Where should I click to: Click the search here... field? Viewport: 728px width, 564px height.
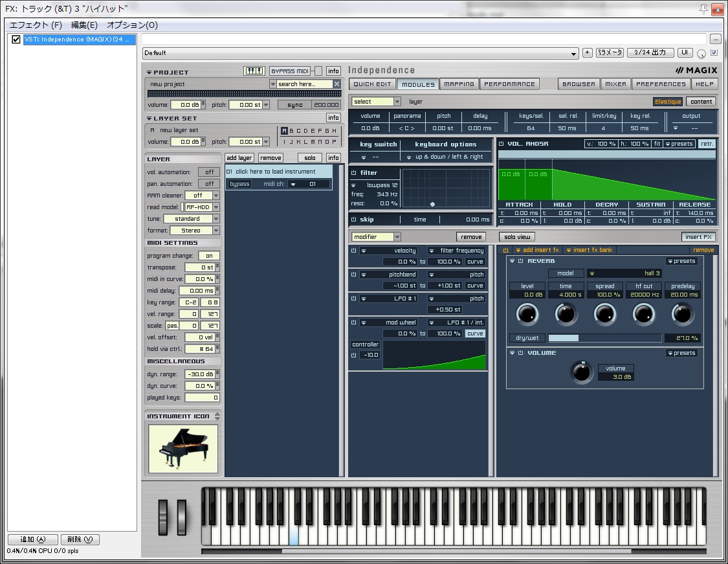pos(305,84)
